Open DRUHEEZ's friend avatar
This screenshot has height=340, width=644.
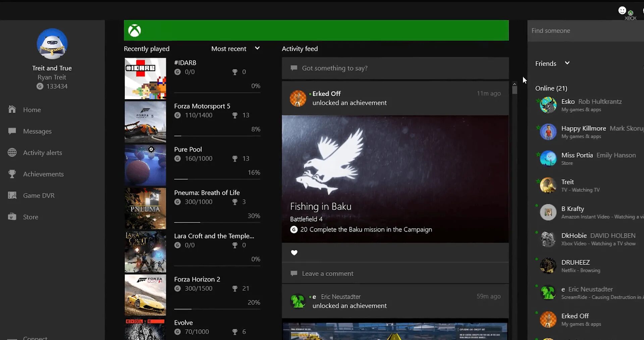coord(548,266)
